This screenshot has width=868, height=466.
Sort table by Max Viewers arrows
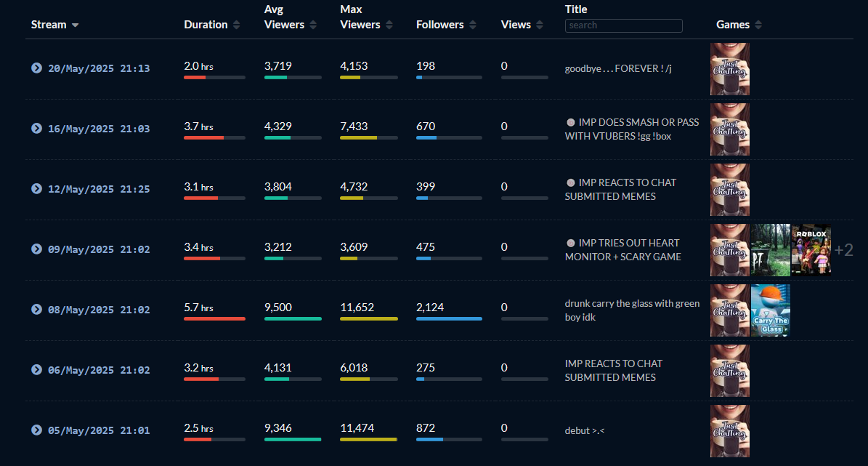(389, 25)
